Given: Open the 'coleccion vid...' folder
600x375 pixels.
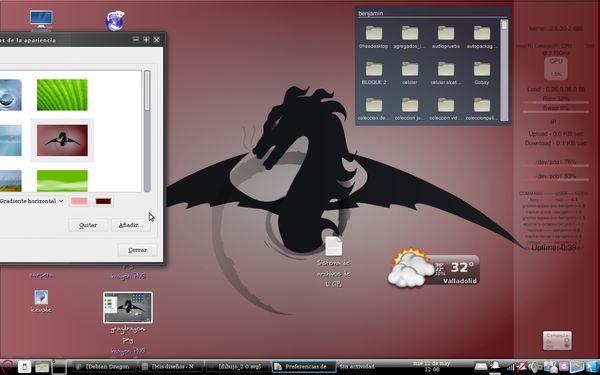Looking at the screenshot, I should pos(445,109).
